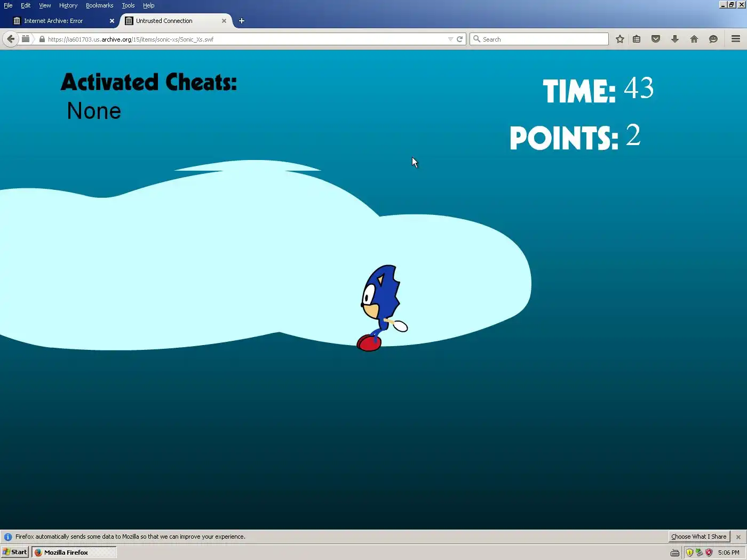Screen dimensions: 747x560
Task: Click the site identity icon left of the lock
Action: (25, 39)
